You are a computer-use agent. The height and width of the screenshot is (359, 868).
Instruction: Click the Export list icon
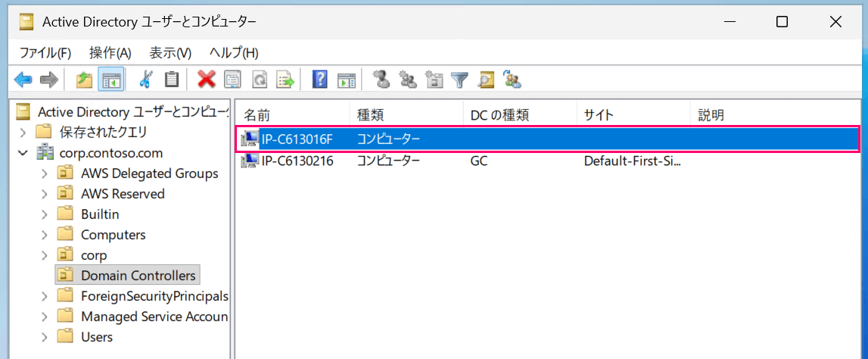tap(285, 80)
